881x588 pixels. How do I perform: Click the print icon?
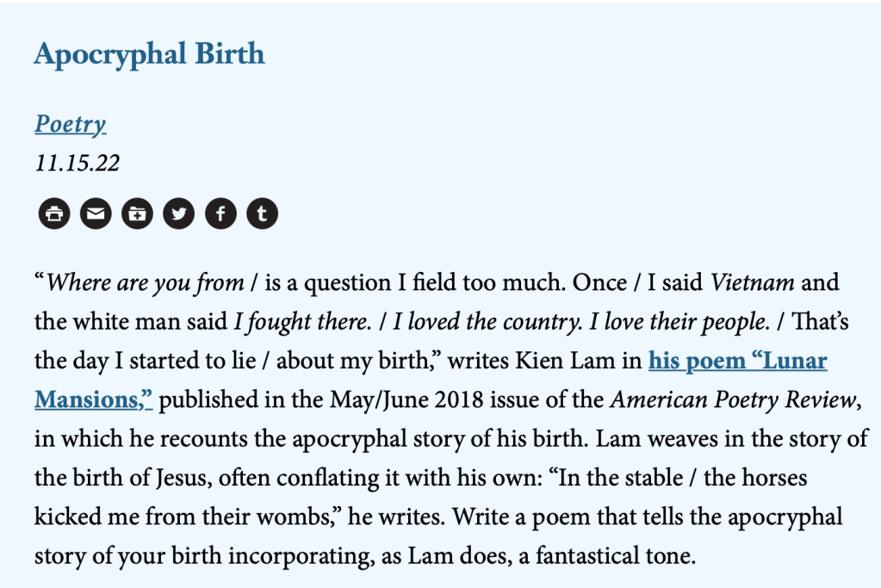54,214
